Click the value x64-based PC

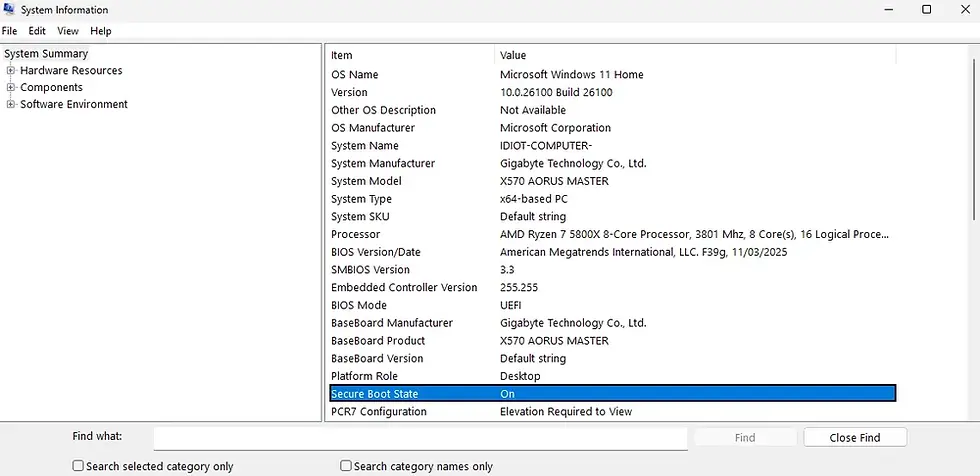pyautogui.click(x=534, y=199)
